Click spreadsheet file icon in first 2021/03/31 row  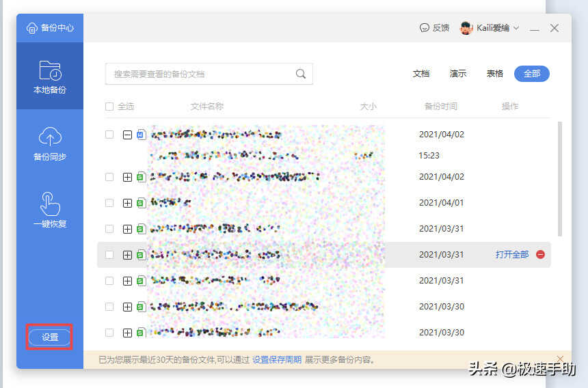(x=141, y=229)
